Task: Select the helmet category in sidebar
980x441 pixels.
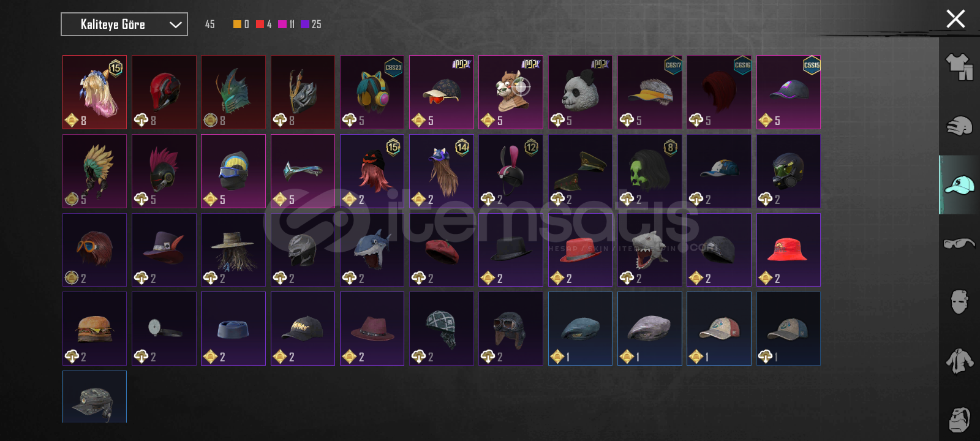Action: pos(959,126)
